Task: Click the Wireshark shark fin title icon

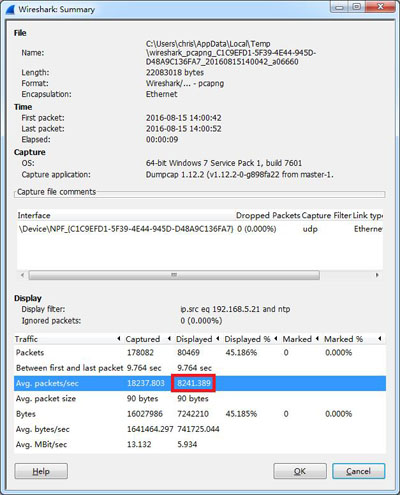Action: [10, 10]
